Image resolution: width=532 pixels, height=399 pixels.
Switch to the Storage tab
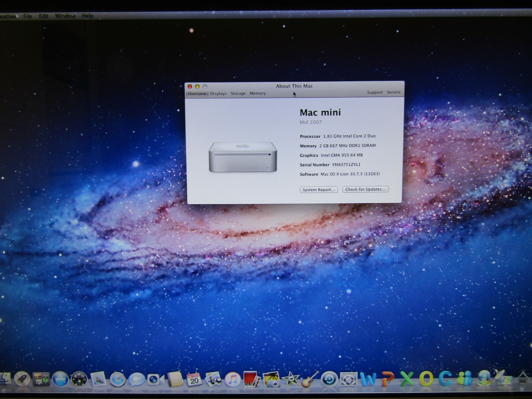pyautogui.click(x=238, y=93)
